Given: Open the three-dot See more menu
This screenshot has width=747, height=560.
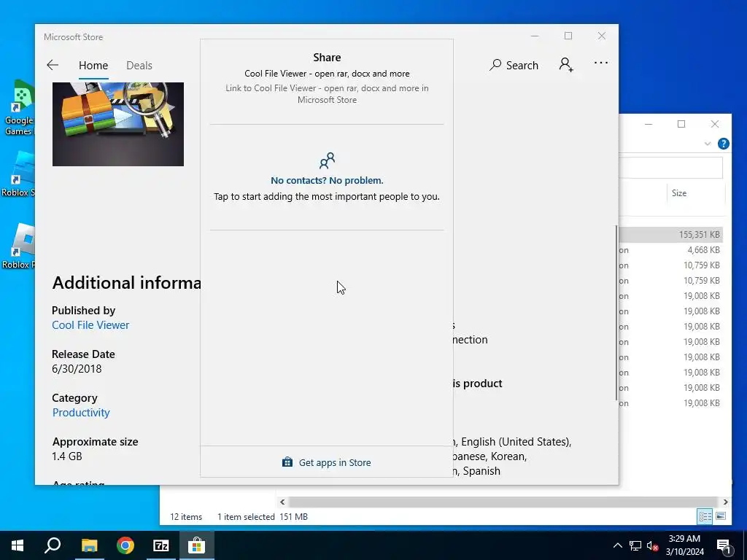Looking at the screenshot, I should click(601, 63).
